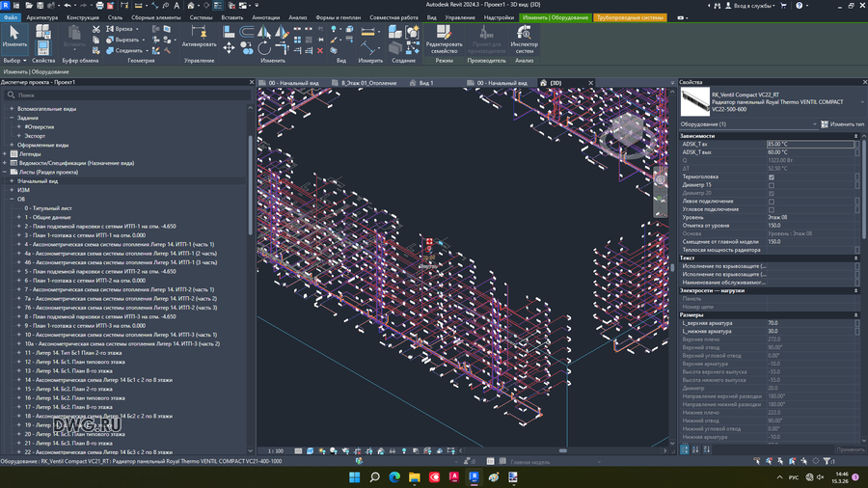This screenshot has height=488, width=868.
Task: Click the Активировать ribbon icon
Action: (x=199, y=36)
